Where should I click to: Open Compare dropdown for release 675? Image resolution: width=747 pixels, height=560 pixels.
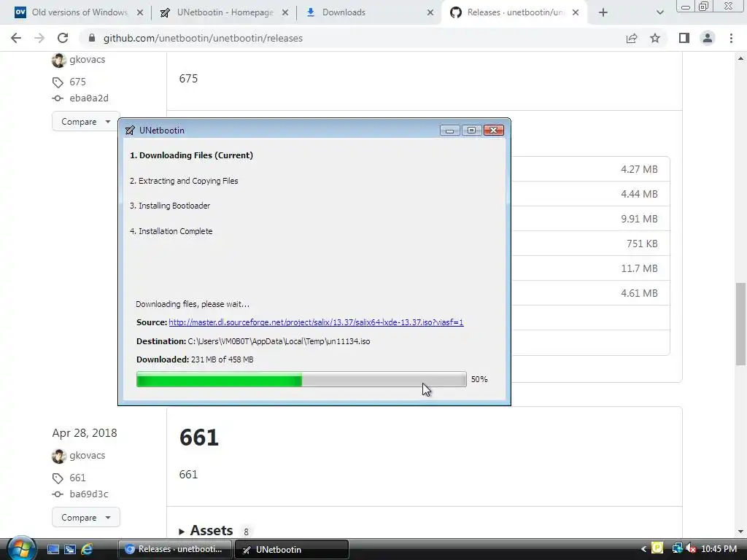pyautogui.click(x=86, y=122)
